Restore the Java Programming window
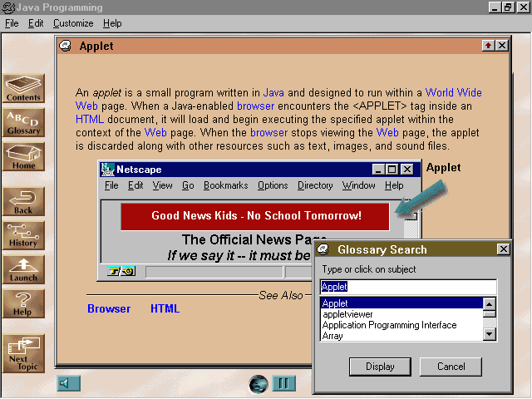Screen dimensions: 532x399 pyautogui.click(x=508, y=7)
